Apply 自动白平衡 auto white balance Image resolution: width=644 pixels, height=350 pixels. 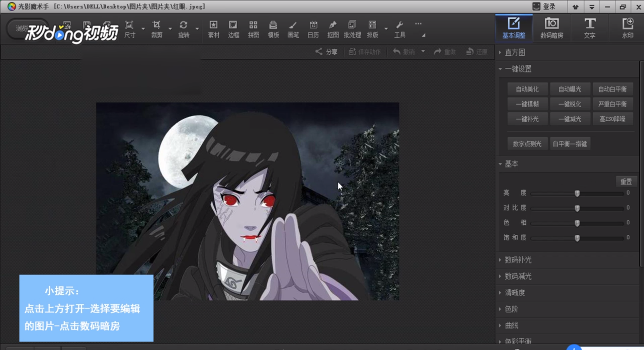[612, 89]
